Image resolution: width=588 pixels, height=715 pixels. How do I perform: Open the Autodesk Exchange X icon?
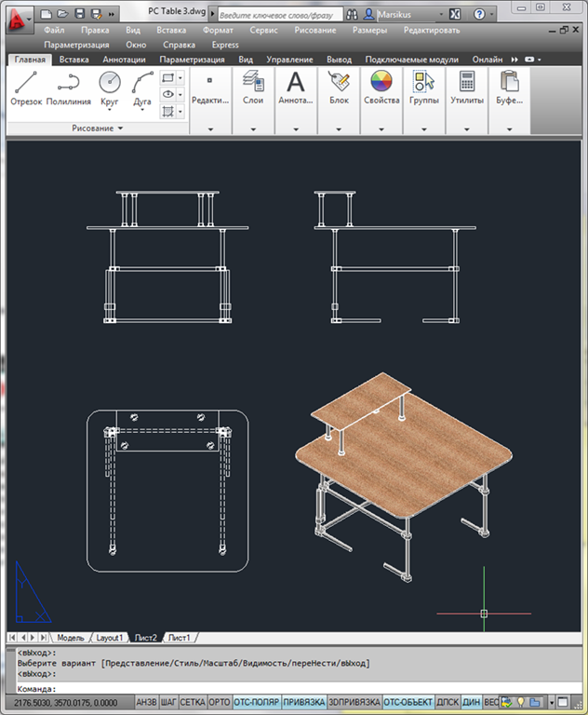(x=455, y=15)
